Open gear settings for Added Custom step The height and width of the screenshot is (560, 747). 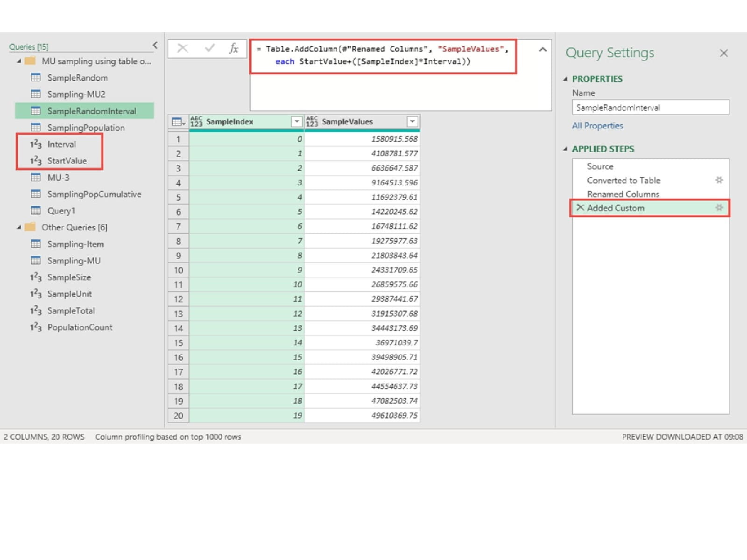click(719, 208)
